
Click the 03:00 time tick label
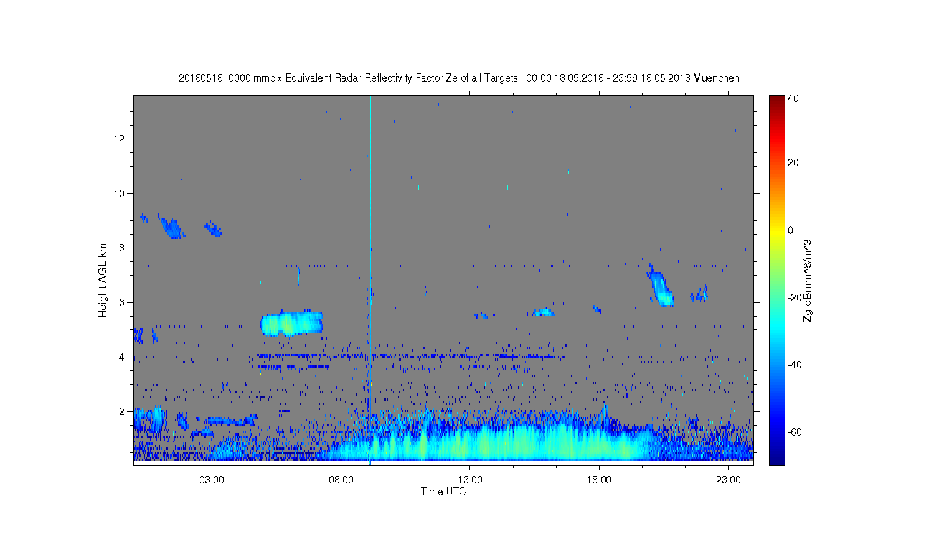[x=212, y=480]
